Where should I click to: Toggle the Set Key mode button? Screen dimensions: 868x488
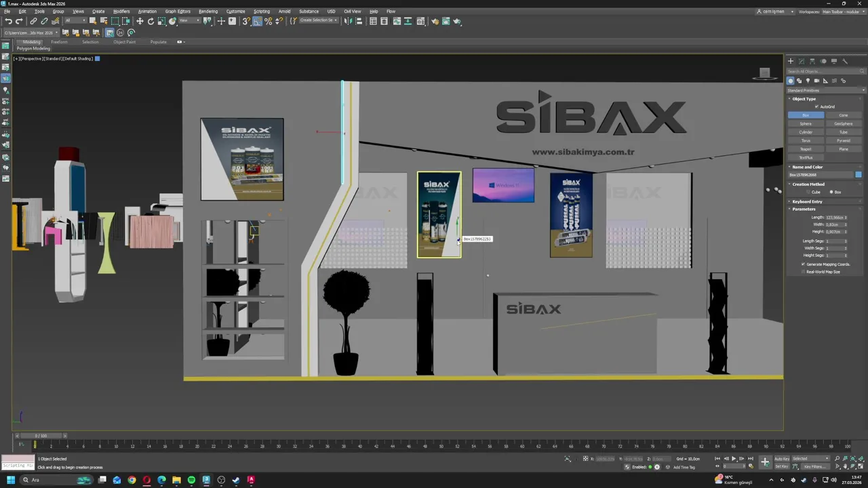(782, 466)
